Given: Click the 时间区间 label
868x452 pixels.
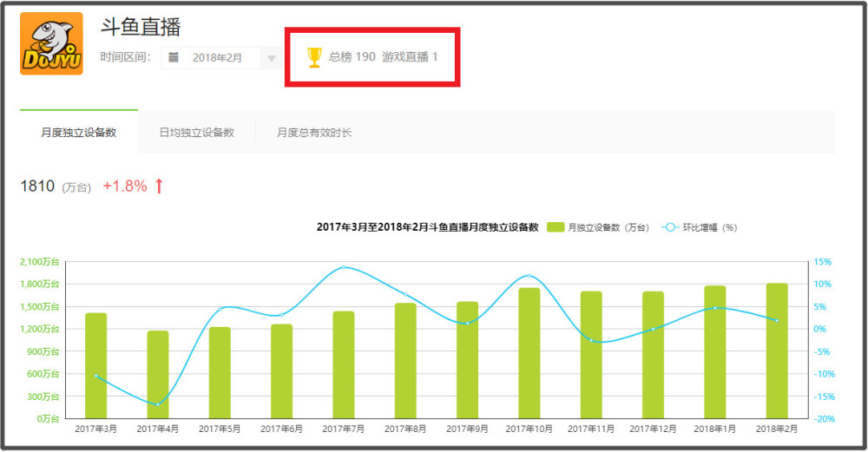Looking at the screenshot, I should (x=126, y=57).
